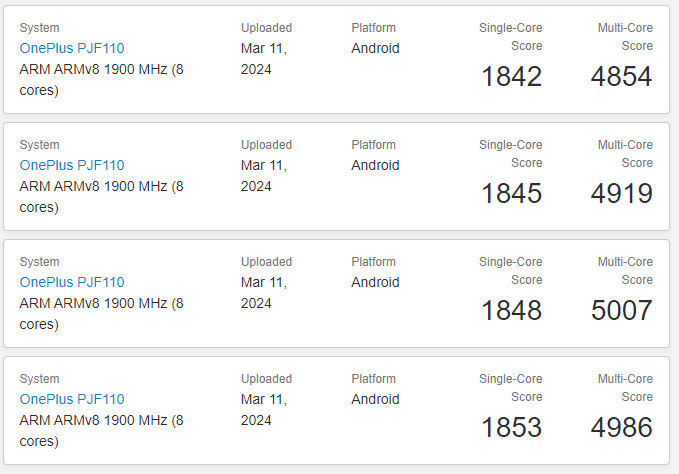Viewport: 679px width, 474px height.
Task: Click multi-core score 4919
Action: (x=621, y=193)
